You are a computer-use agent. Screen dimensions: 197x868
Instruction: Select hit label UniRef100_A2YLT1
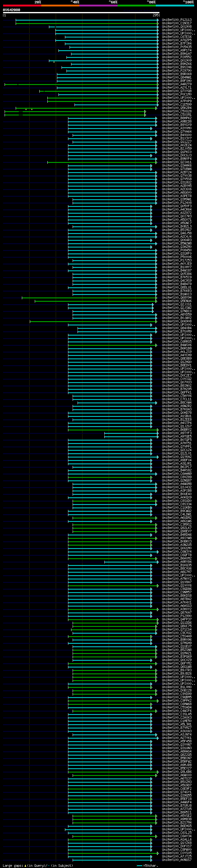coord(177,88)
